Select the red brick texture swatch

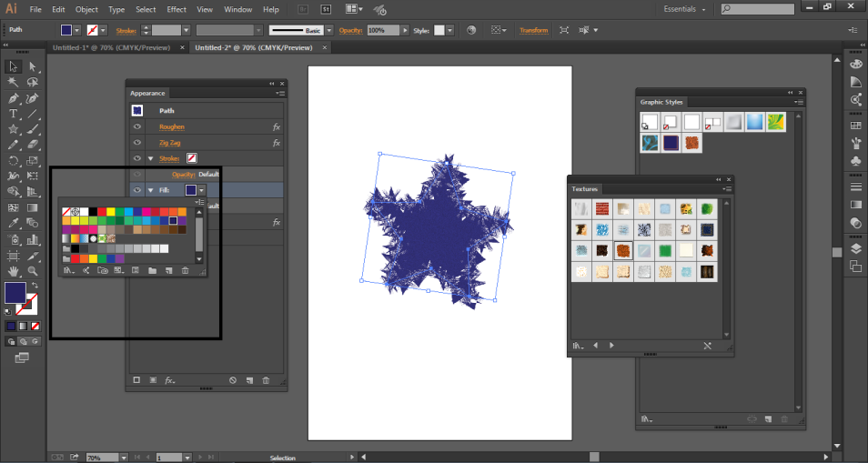click(601, 208)
